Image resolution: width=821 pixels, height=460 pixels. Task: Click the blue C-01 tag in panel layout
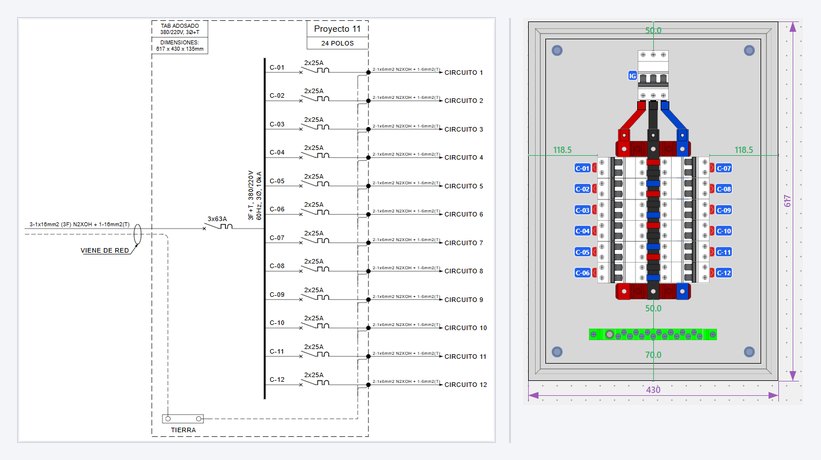[583, 168]
